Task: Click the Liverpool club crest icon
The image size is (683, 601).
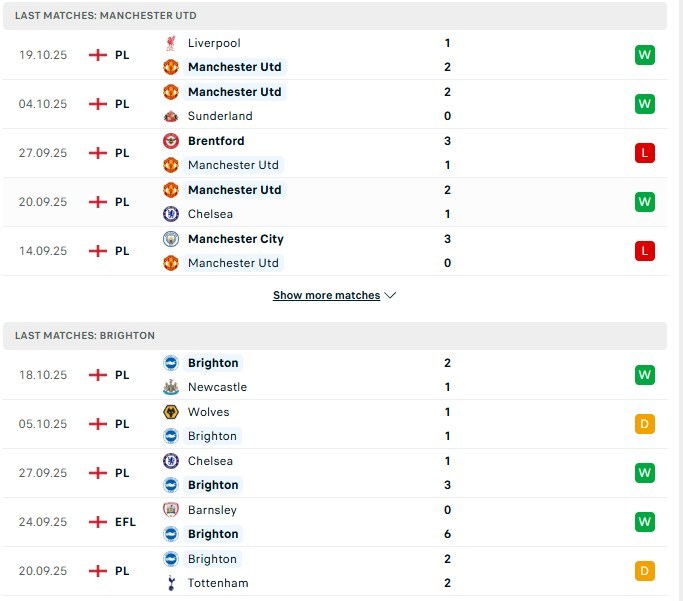Action: click(170, 43)
